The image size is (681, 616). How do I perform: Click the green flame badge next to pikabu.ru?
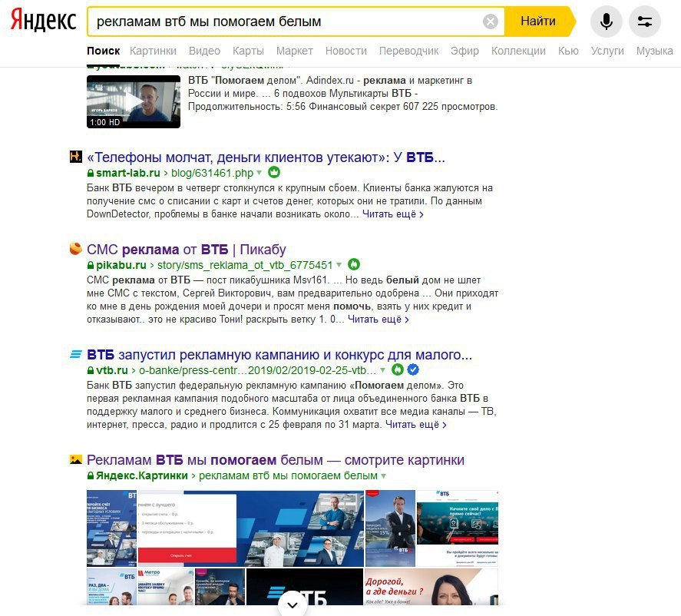(x=353, y=264)
